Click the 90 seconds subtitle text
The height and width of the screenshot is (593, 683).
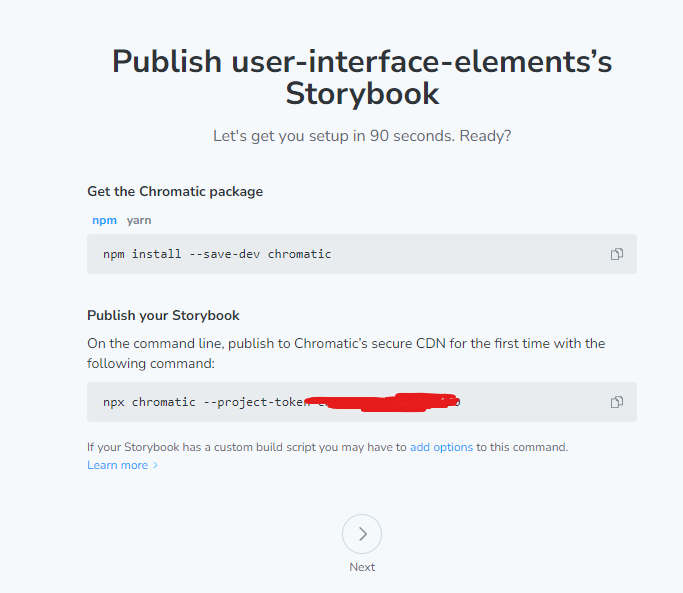click(362, 136)
